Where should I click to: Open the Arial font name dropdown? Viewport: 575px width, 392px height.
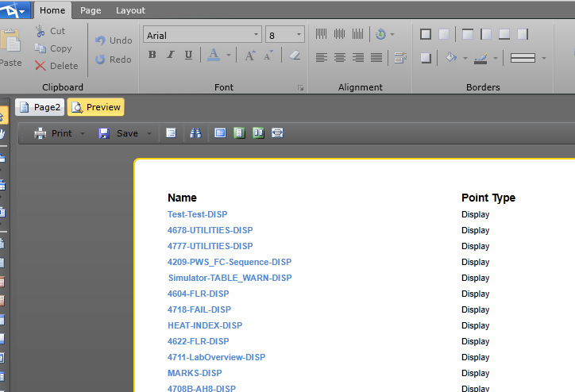point(256,35)
